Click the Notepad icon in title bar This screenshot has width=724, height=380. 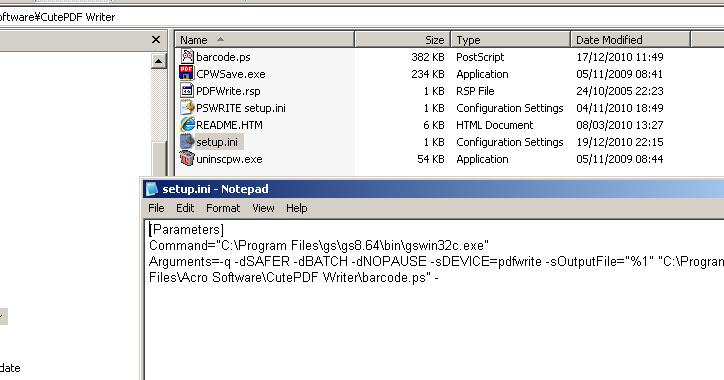[152, 189]
